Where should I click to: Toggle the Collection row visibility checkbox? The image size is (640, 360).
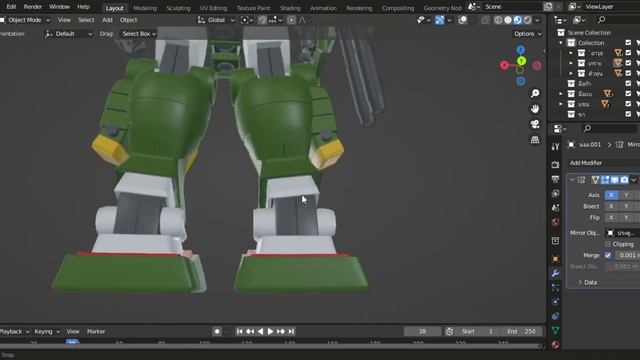click(628, 43)
